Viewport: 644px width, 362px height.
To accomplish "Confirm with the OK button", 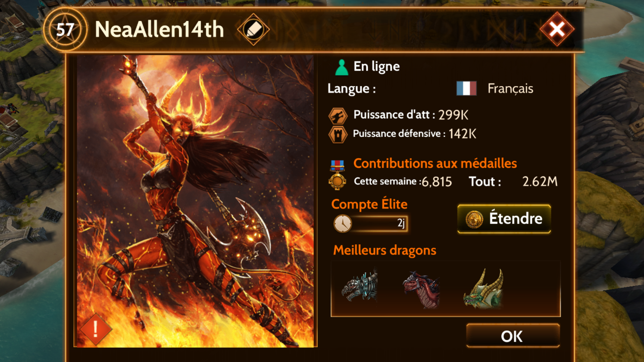I will pos(513,336).
